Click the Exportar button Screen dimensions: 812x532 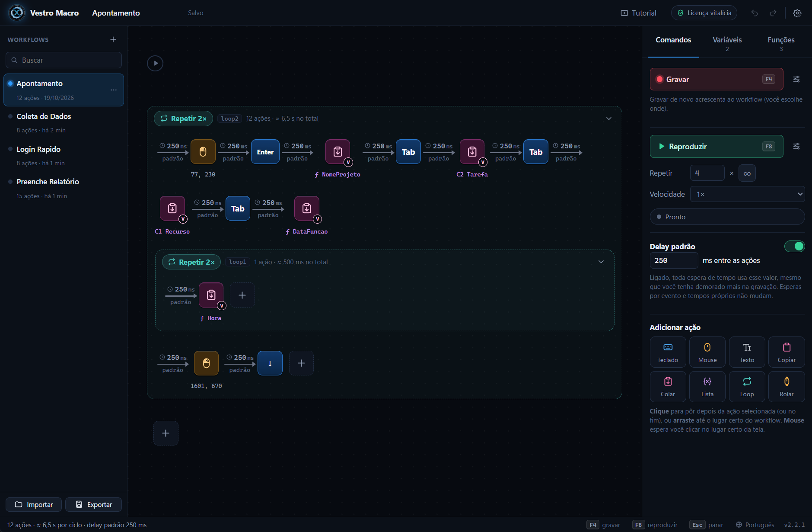(x=93, y=504)
